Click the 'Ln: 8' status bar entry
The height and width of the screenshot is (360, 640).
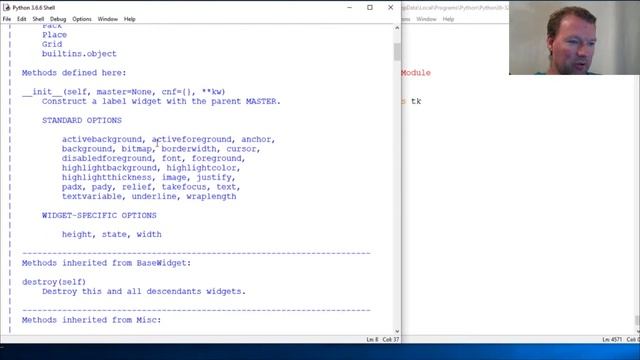(372, 340)
